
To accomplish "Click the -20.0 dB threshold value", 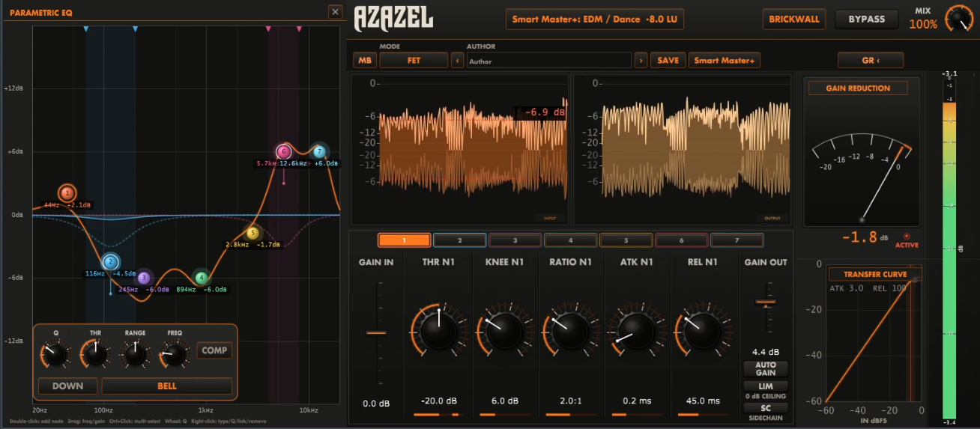I will coord(438,401).
